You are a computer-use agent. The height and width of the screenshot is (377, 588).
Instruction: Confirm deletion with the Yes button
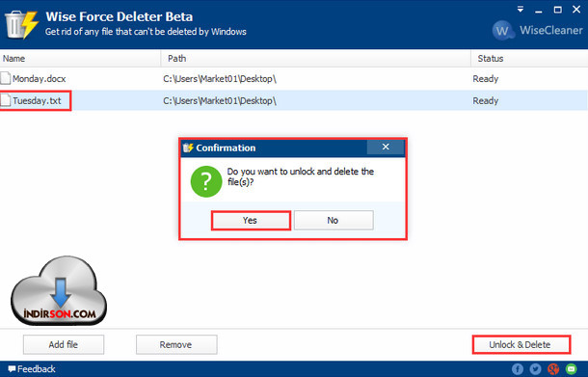pos(251,220)
